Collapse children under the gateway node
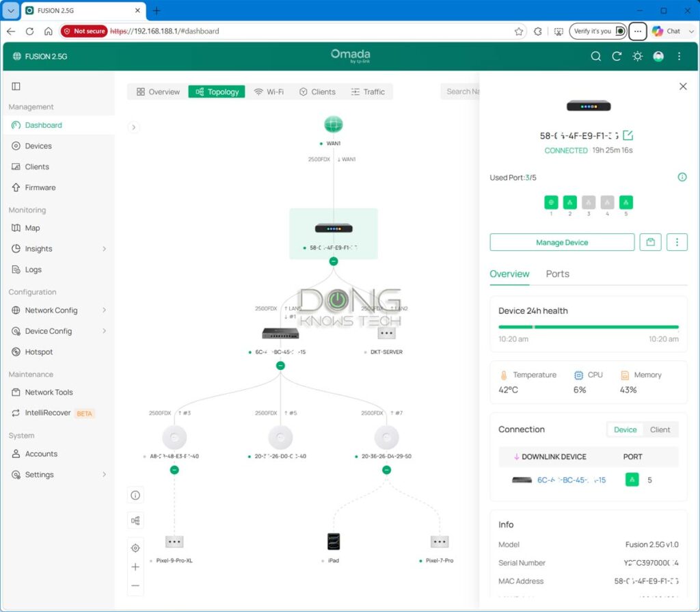This screenshot has height=612, width=700. coord(334,261)
